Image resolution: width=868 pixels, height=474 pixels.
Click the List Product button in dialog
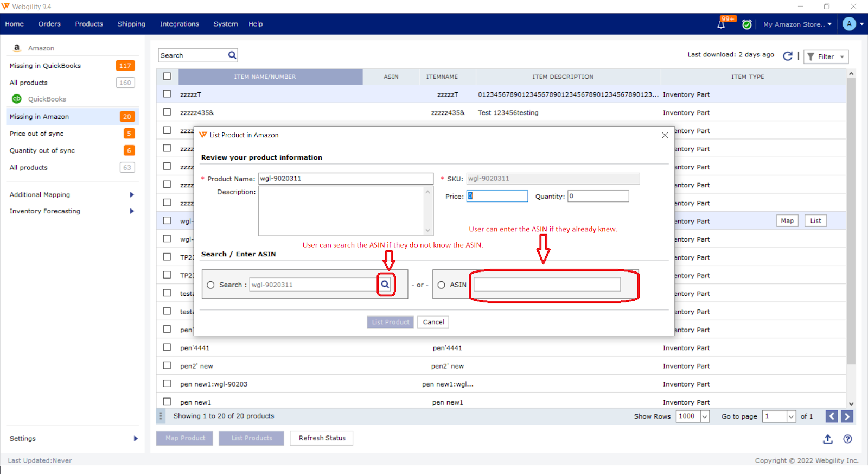coord(391,322)
